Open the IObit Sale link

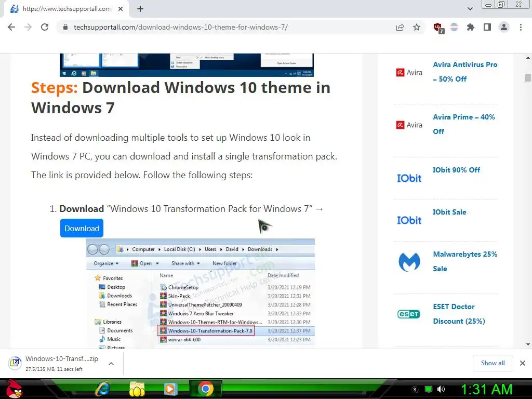click(449, 212)
